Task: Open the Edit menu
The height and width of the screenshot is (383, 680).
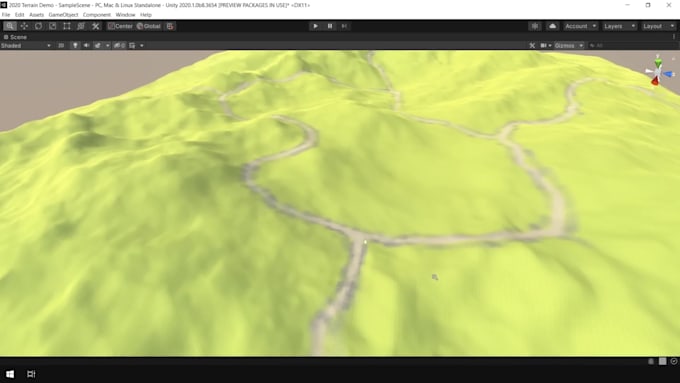Action: point(20,15)
